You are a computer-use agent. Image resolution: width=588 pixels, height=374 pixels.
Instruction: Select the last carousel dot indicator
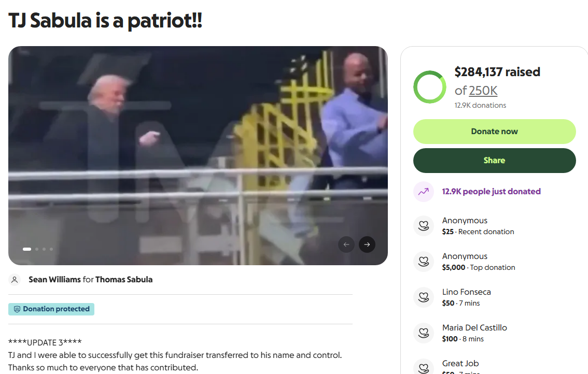51,249
